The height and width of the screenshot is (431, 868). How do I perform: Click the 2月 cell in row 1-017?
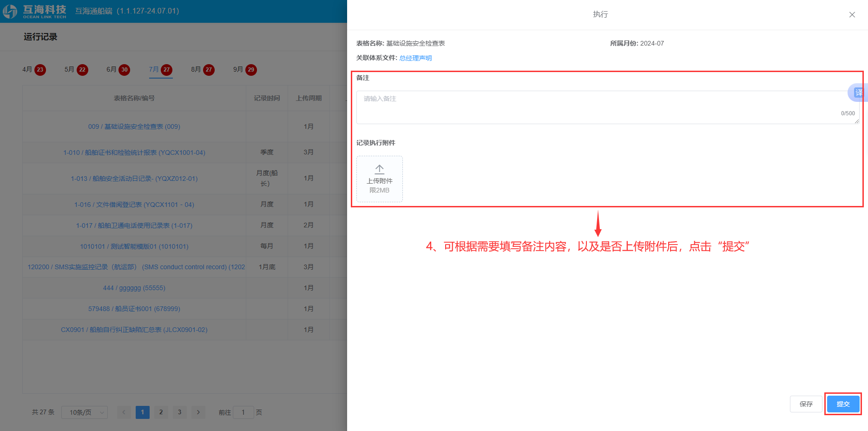309,225
